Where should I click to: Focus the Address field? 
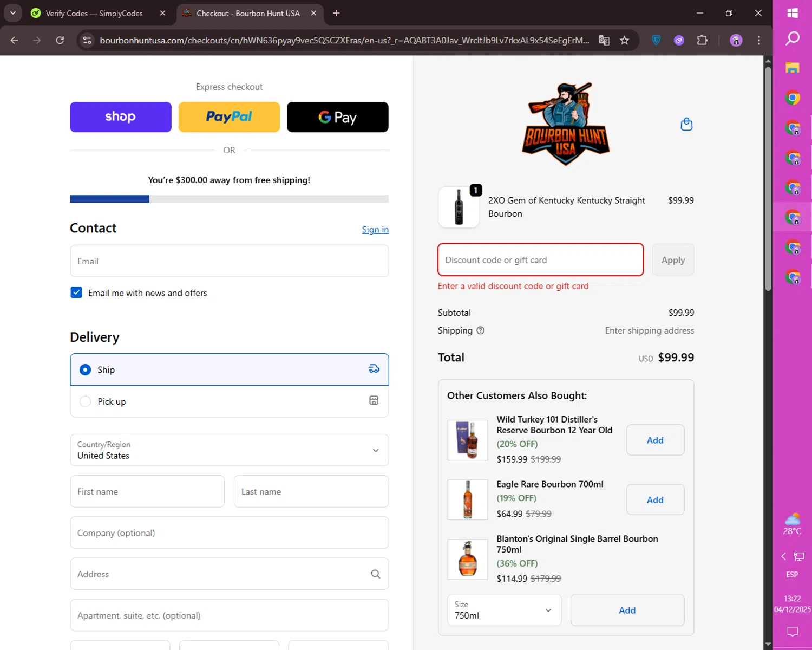(229, 574)
